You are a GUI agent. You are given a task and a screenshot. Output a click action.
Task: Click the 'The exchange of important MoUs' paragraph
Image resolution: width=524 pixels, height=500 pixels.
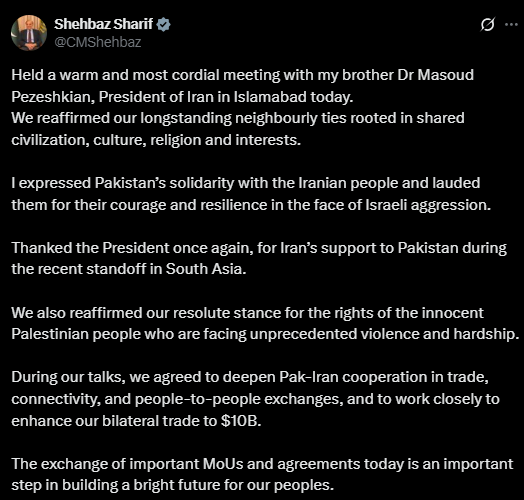262,475
